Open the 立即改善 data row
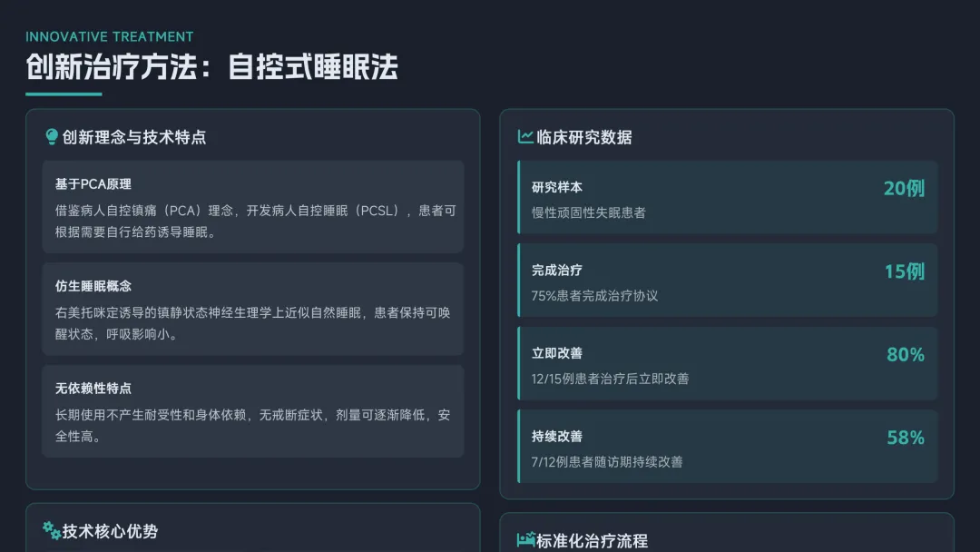Screen dimensions: 980x552 pos(728,363)
